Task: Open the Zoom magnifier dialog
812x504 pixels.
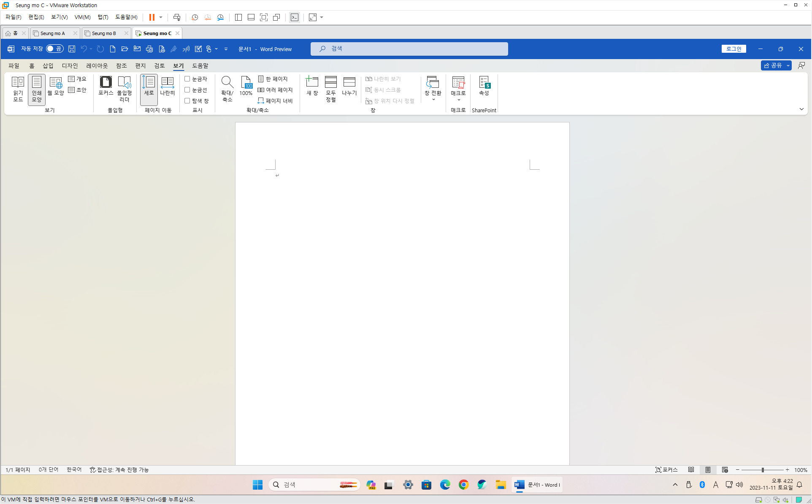Action: click(x=227, y=89)
